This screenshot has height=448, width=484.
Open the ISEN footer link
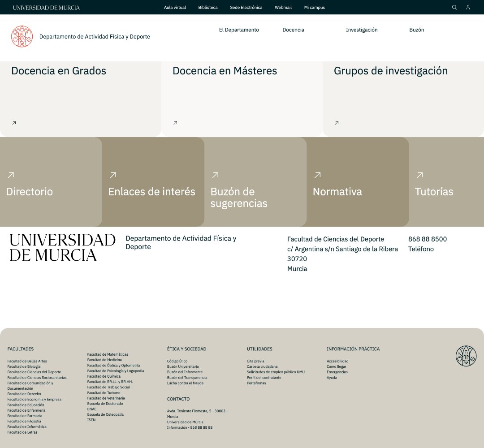point(91,420)
